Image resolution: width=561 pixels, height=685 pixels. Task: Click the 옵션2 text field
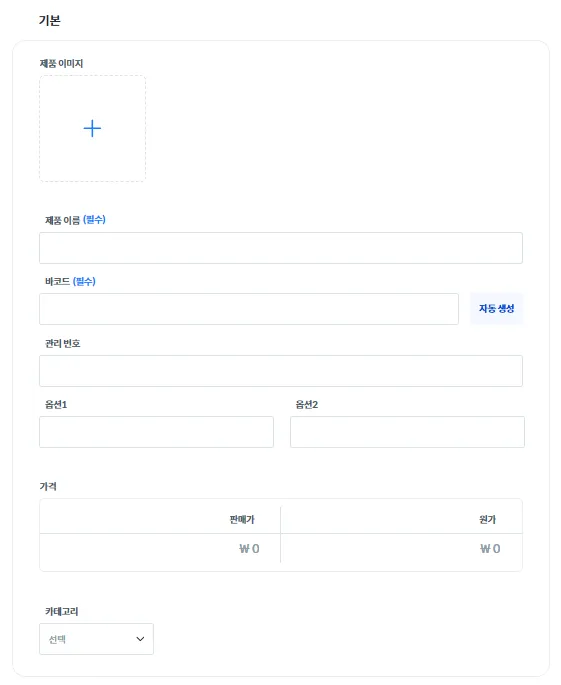407,432
